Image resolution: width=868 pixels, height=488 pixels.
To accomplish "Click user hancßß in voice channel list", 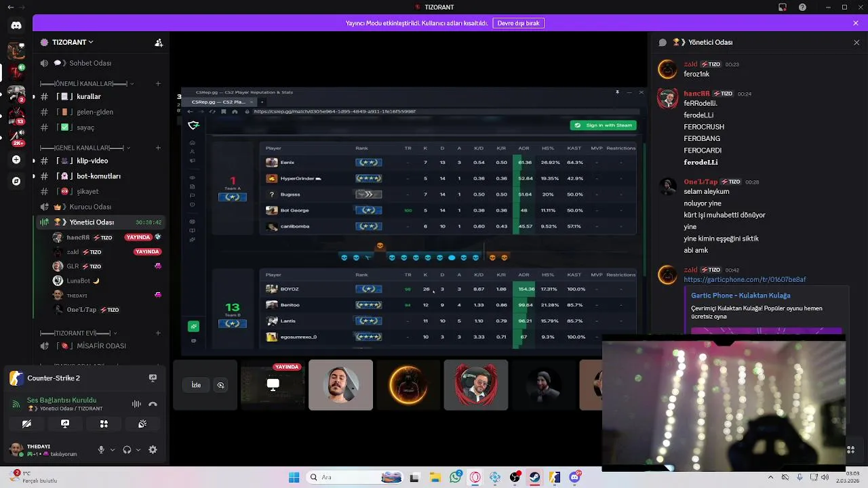I will click(107, 237).
